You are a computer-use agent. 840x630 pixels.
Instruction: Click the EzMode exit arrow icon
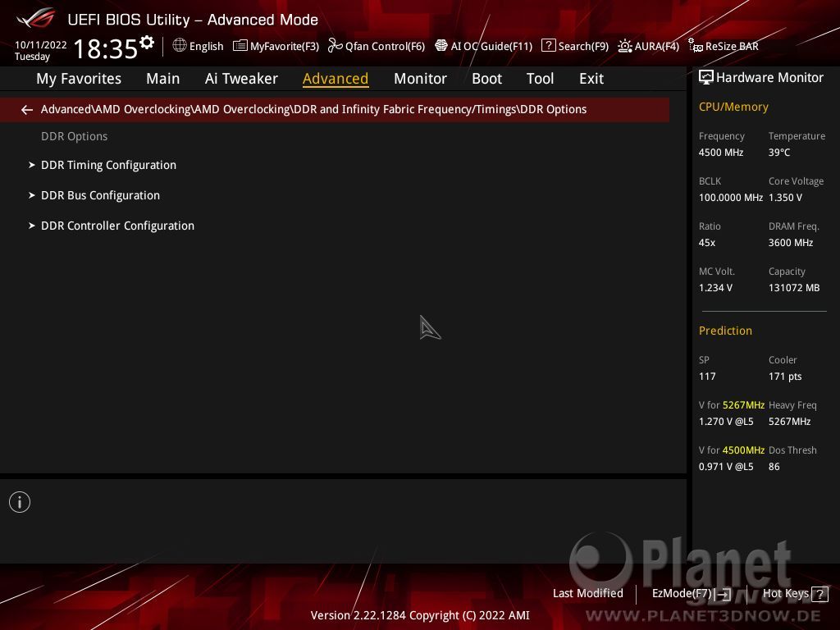[724, 594]
